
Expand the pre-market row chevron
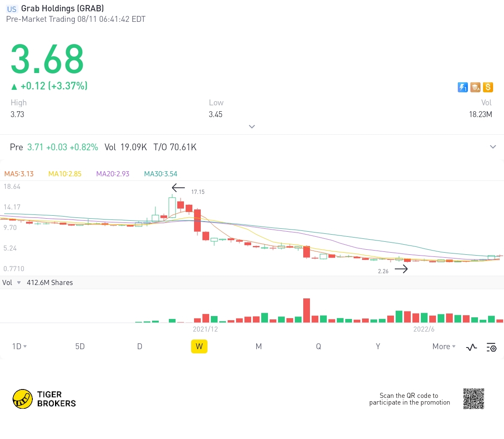click(493, 147)
